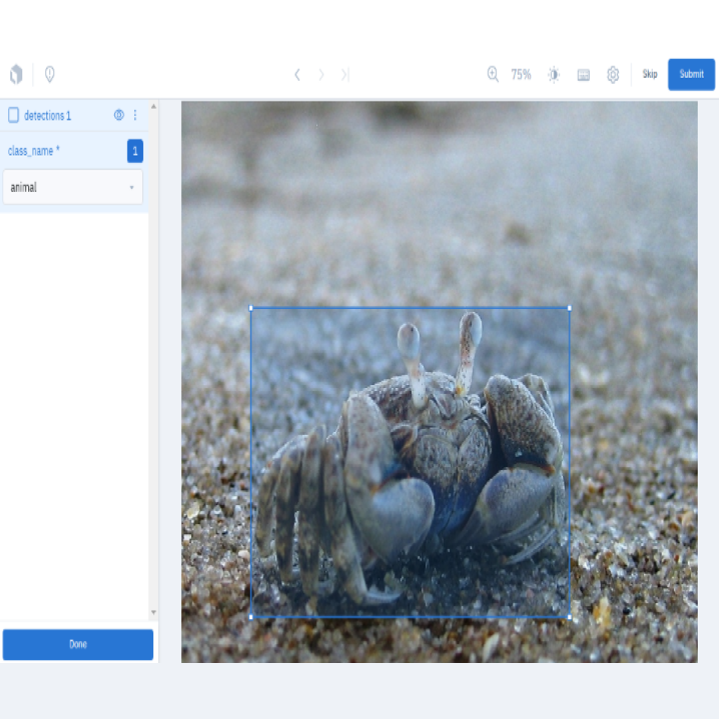Click bottom-right bounding box handle
719x719 pixels.
(570, 617)
